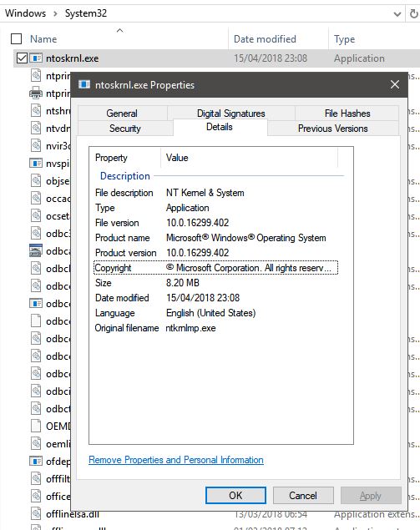Screen dimensions: 420x530
Task: Select the Type row value Application
Action: point(187,208)
